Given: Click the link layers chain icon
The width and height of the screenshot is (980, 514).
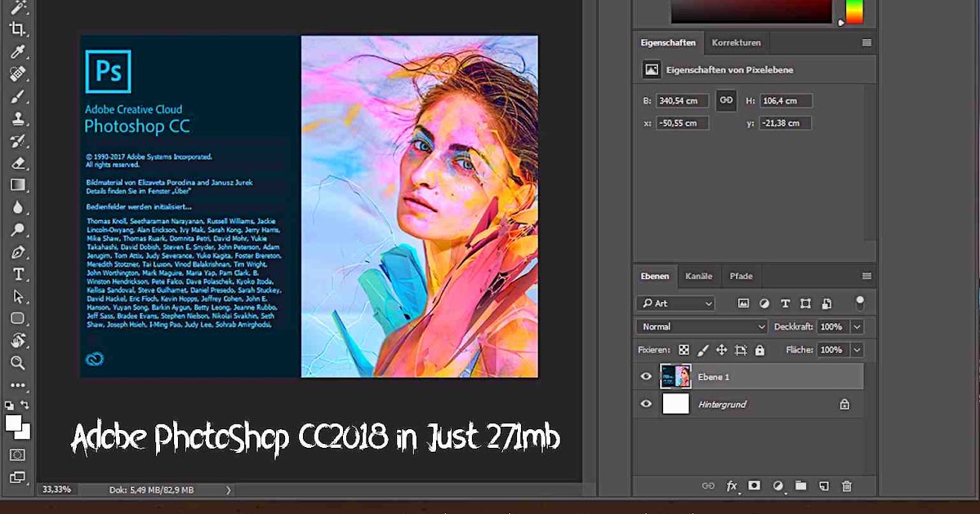Looking at the screenshot, I should point(708,486).
